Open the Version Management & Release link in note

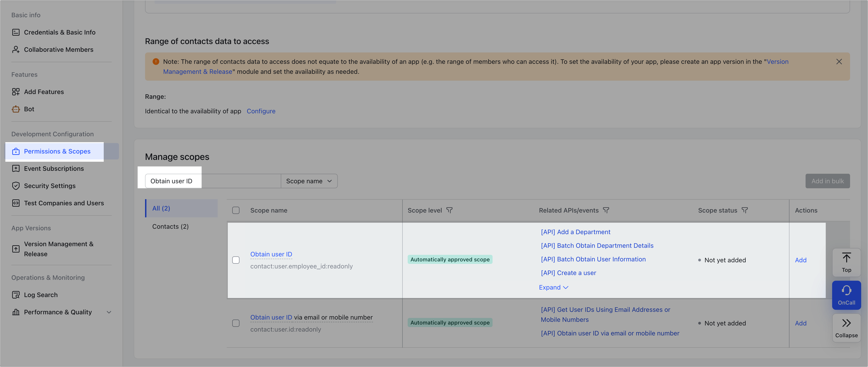click(x=778, y=62)
